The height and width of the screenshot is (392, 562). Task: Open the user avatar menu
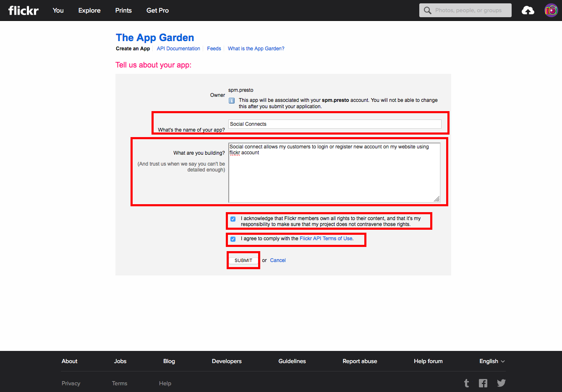click(x=551, y=10)
